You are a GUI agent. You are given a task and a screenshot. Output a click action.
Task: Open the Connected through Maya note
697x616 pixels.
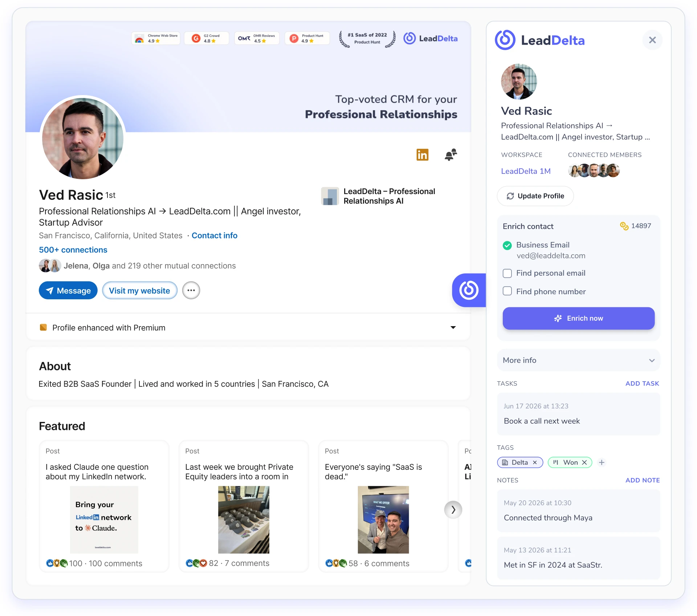(x=578, y=511)
